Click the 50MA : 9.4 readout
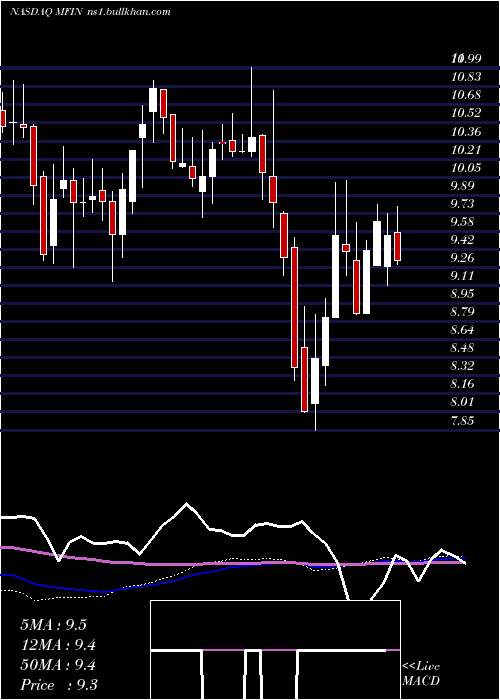The height and width of the screenshot is (700, 500). coord(58,665)
